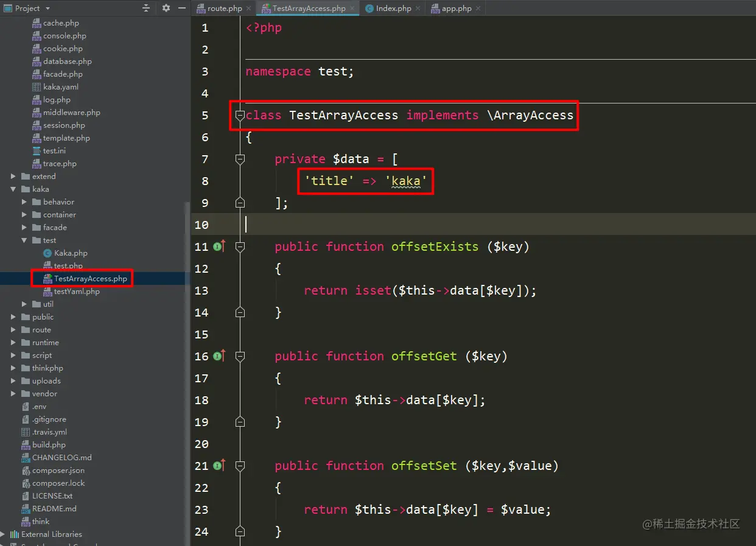Click the script folder icon
Screen dimensions: 756x546
tap(26, 355)
